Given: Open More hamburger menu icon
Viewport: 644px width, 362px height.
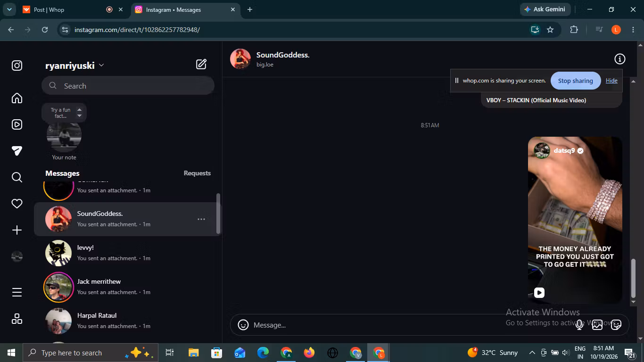Looking at the screenshot, I should click(x=17, y=292).
